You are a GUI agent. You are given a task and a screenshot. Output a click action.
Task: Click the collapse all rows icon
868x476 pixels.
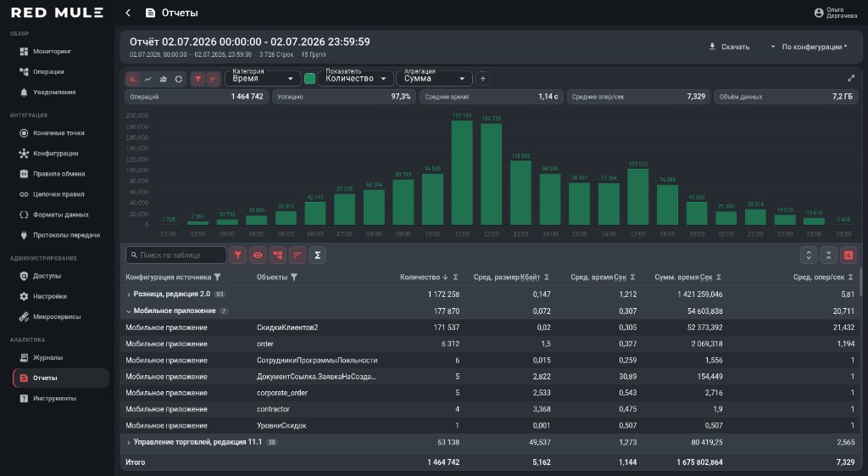(x=828, y=255)
